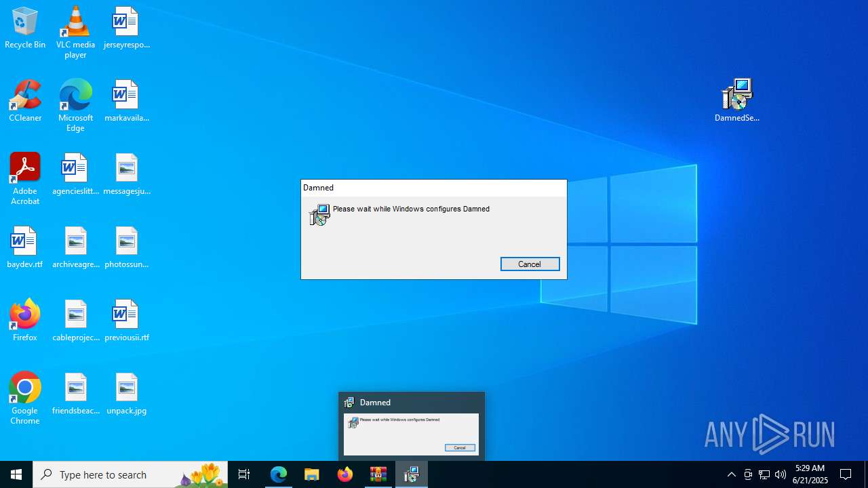The width and height of the screenshot is (868, 488).
Task: Open the notification center
Action: [846, 474]
